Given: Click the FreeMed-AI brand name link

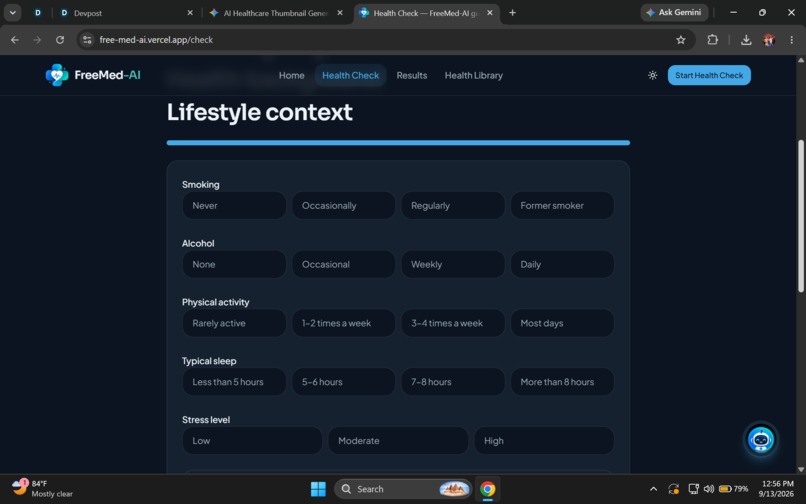Looking at the screenshot, I should 107,75.
